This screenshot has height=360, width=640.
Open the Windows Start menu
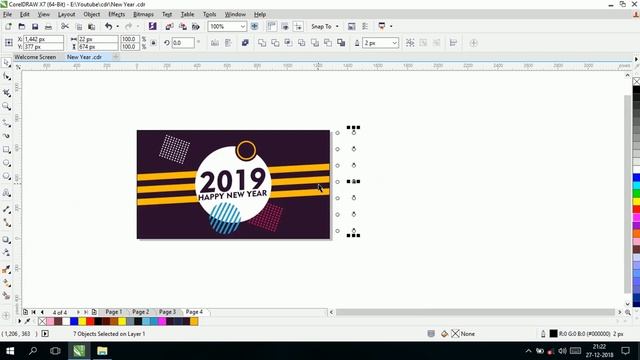10,351
